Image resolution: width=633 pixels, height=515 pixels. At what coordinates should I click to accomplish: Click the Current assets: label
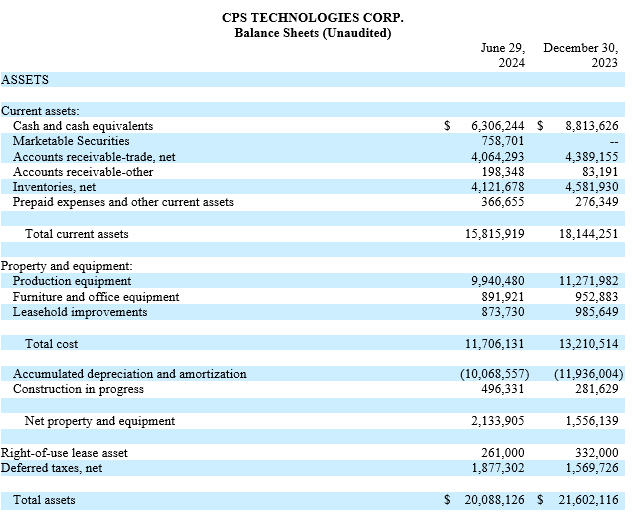(40, 111)
